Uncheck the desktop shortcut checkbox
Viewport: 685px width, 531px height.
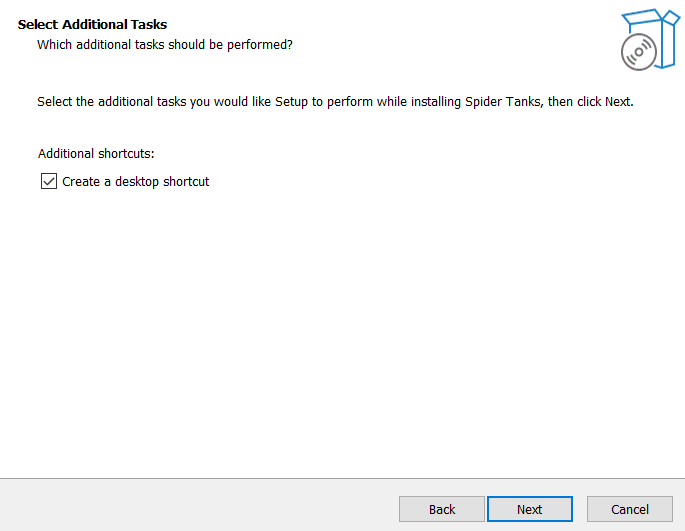click(48, 181)
